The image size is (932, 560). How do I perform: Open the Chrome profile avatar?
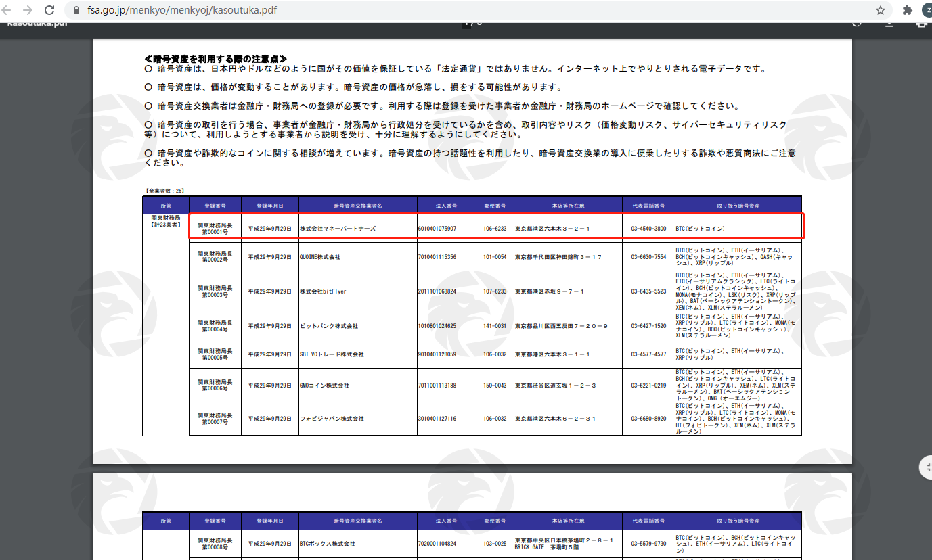click(x=927, y=10)
